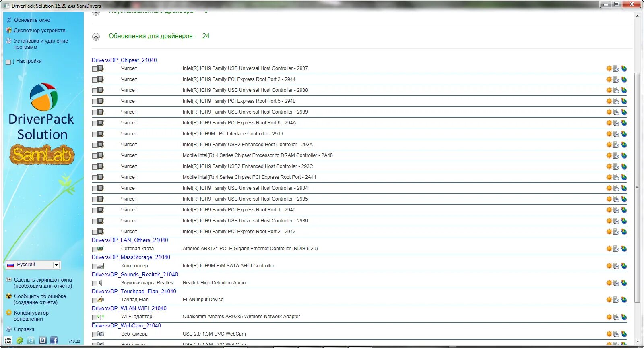This screenshot has height=348, width=644.
Task: Open device info icon for Chipset PCI Express Root Port - 2A41
Action: point(616,177)
